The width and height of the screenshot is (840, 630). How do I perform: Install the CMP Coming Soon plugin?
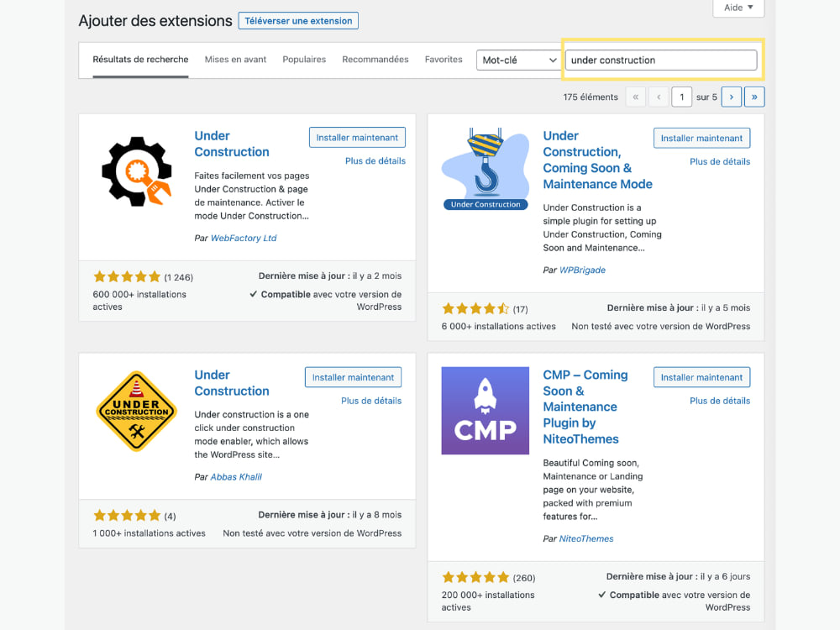(701, 377)
